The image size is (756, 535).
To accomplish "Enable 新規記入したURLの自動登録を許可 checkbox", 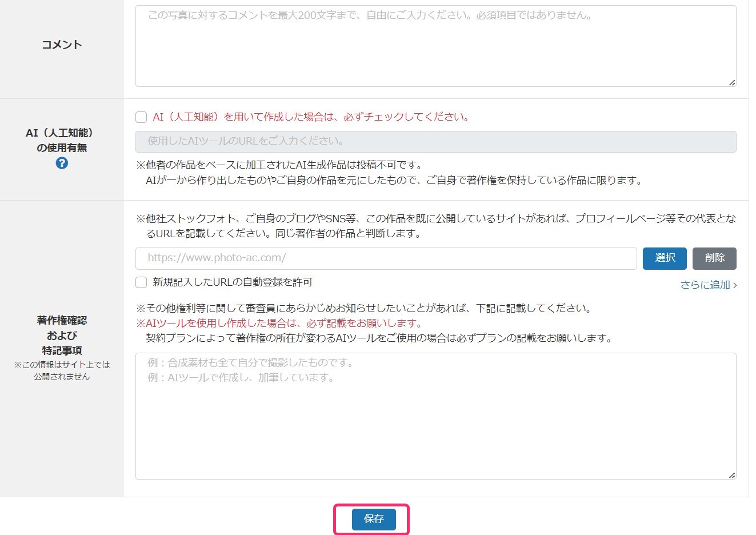I will click(141, 282).
